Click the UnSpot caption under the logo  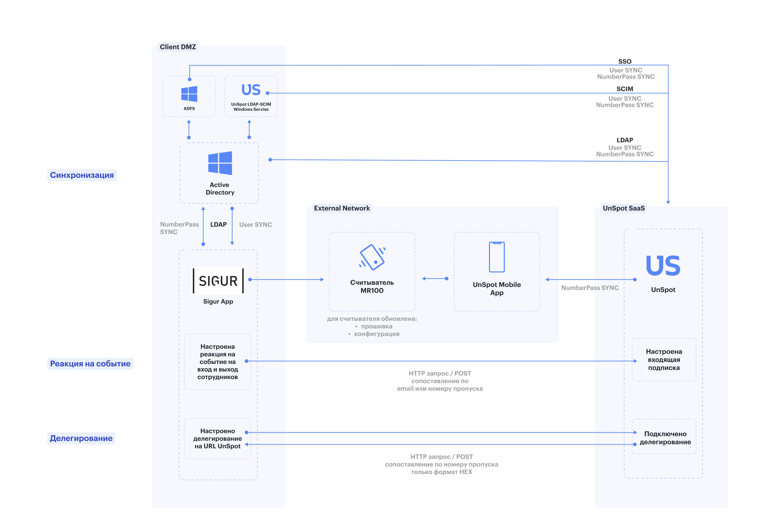click(663, 290)
